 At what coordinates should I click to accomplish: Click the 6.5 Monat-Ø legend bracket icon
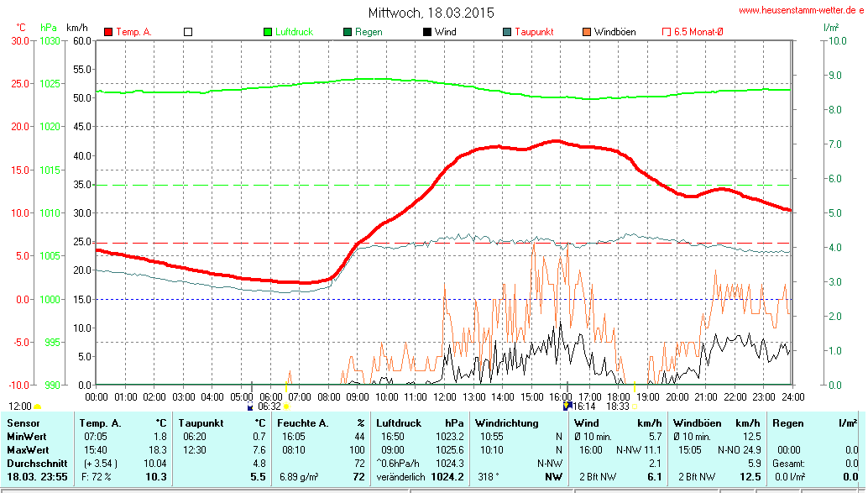(x=667, y=32)
